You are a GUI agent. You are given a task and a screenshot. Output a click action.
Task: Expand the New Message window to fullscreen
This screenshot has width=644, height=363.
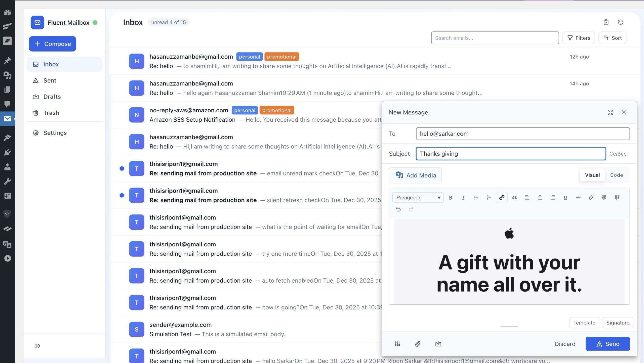[610, 112]
